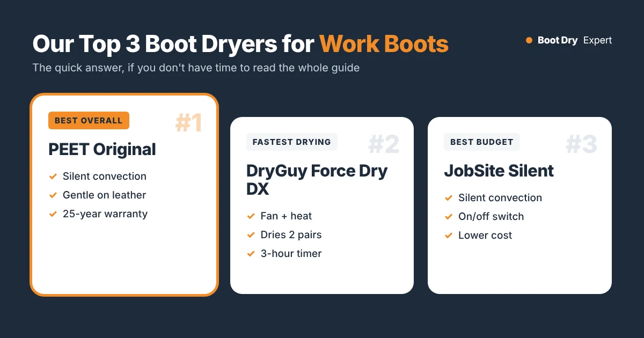Click the 3-hour timer feature text
This screenshot has width=644, height=338.
[x=291, y=253]
